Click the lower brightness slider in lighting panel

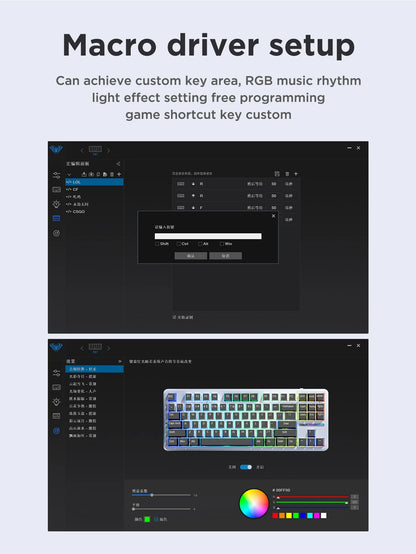(161, 509)
